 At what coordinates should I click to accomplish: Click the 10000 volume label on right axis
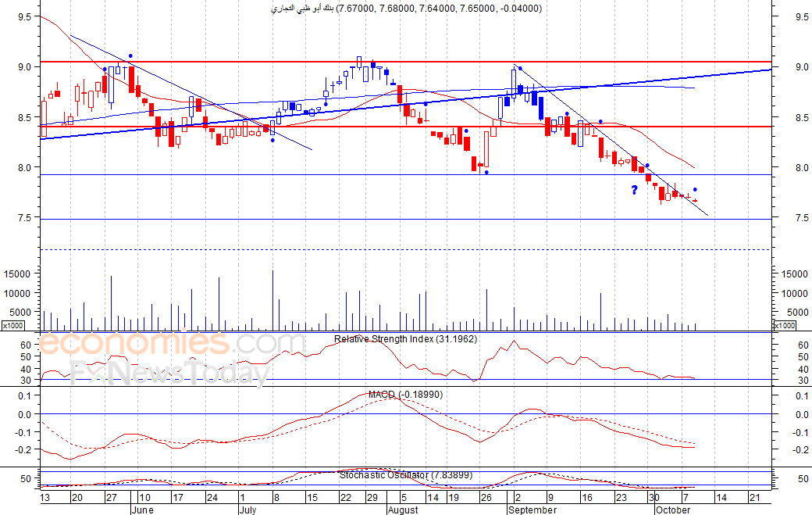point(794,293)
